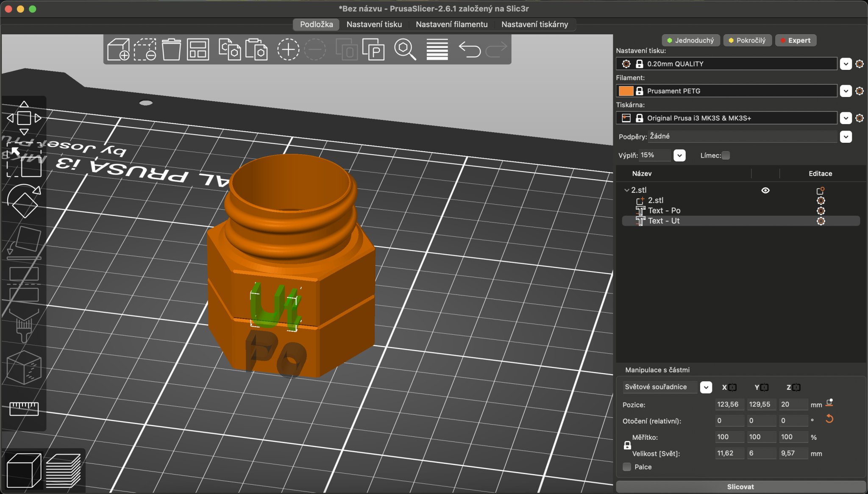
Task: Click the Add object toolbar icon
Action: click(118, 50)
